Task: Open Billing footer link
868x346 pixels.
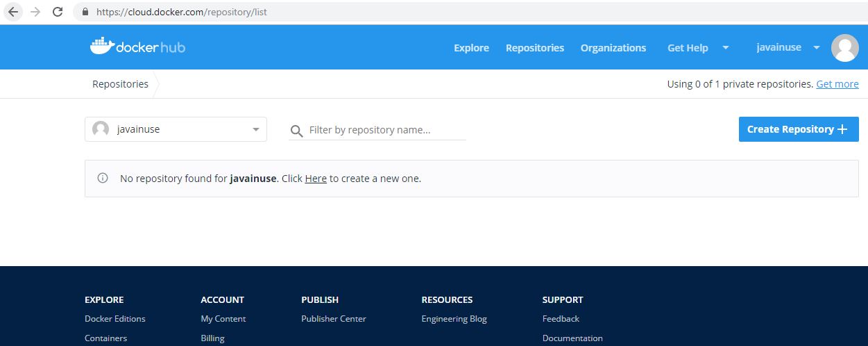Action: tap(212, 338)
